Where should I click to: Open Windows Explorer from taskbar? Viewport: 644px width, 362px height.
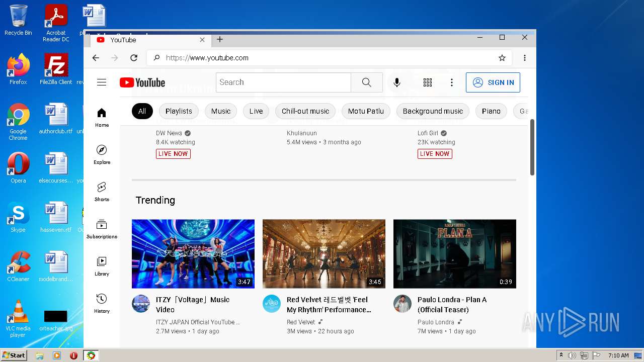[x=40, y=355]
